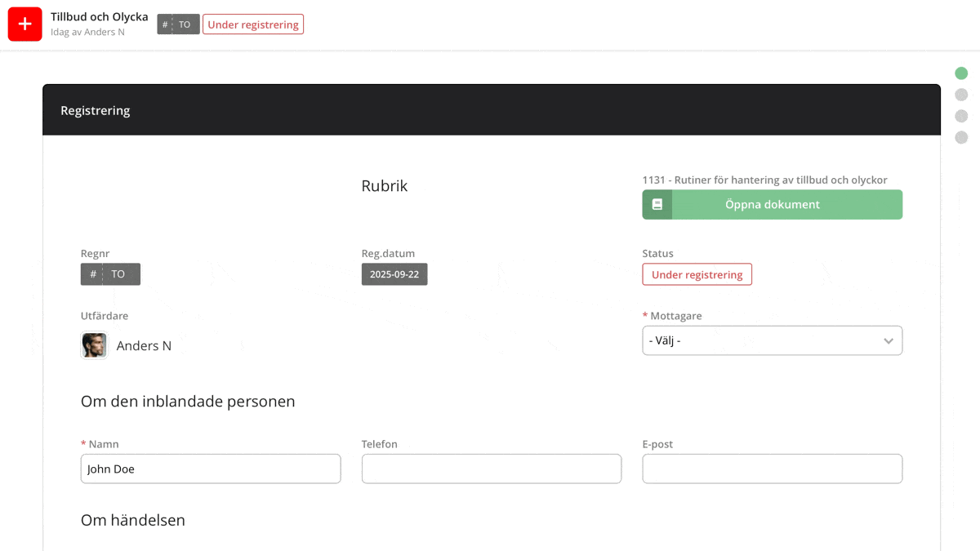Select the green first step indicator dot
Image resolution: width=980 pixels, height=551 pixels.
pyautogui.click(x=961, y=73)
